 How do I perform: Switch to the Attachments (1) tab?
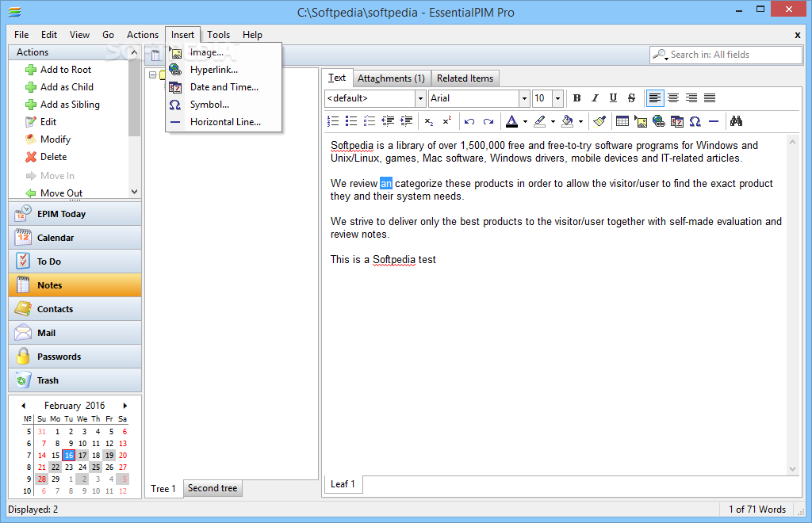pos(391,78)
